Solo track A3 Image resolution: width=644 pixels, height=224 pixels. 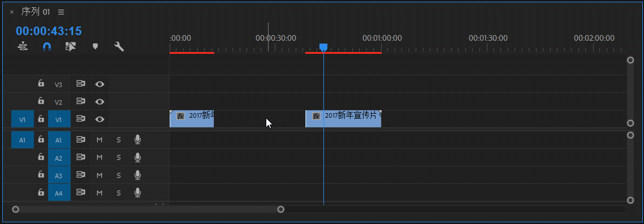point(119,175)
